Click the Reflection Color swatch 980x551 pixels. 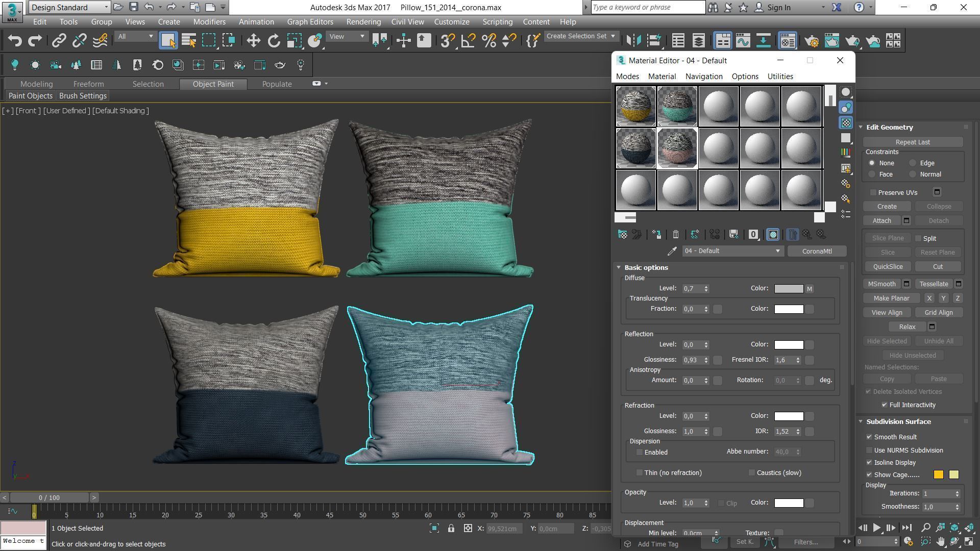[x=789, y=345]
